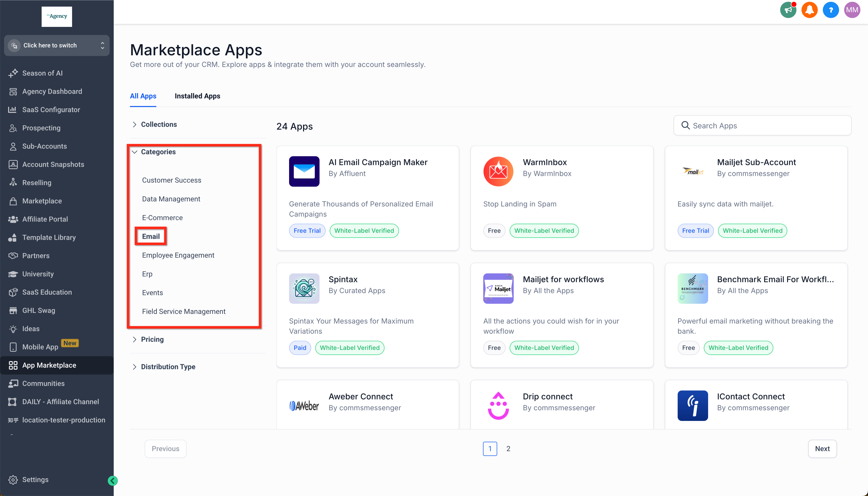
Task: Open Season of AI sidebar item
Action: click(42, 73)
